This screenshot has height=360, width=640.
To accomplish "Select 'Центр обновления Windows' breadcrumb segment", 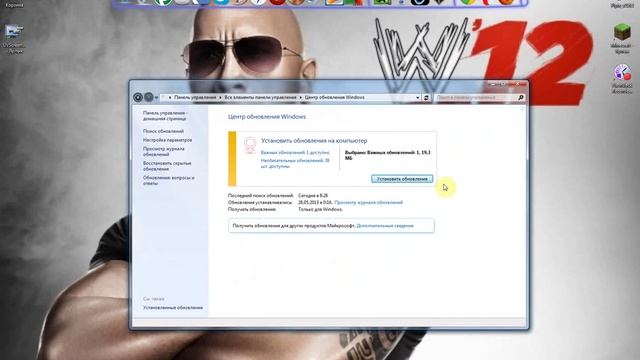I will pos(334,98).
